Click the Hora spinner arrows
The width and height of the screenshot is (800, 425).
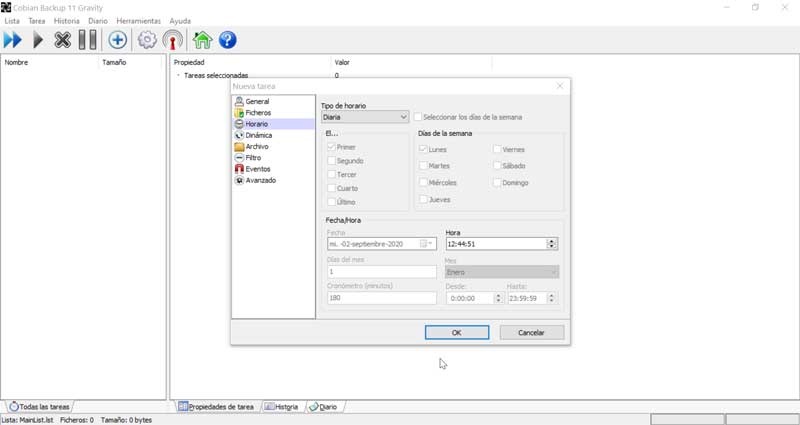pyautogui.click(x=551, y=244)
